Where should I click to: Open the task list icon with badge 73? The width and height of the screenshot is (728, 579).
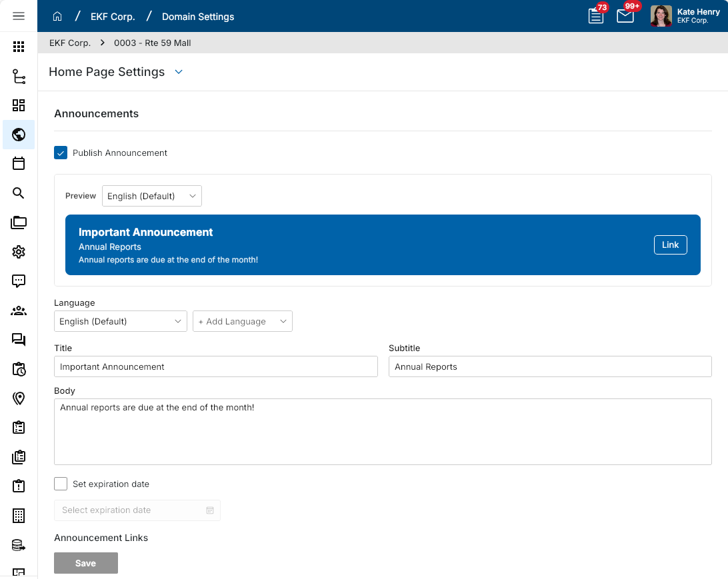tap(595, 16)
